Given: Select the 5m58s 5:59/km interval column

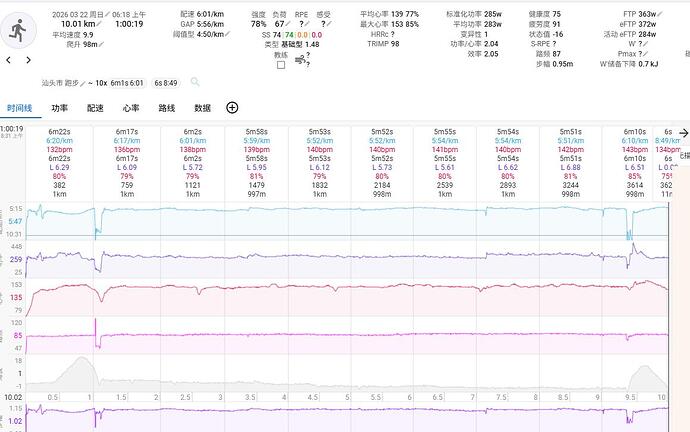Looking at the screenshot, I should [x=257, y=163].
